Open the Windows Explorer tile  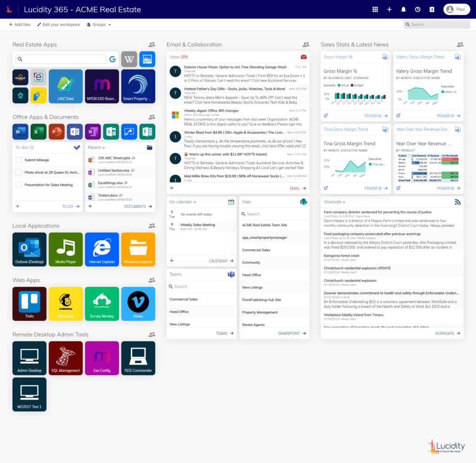tap(138, 249)
